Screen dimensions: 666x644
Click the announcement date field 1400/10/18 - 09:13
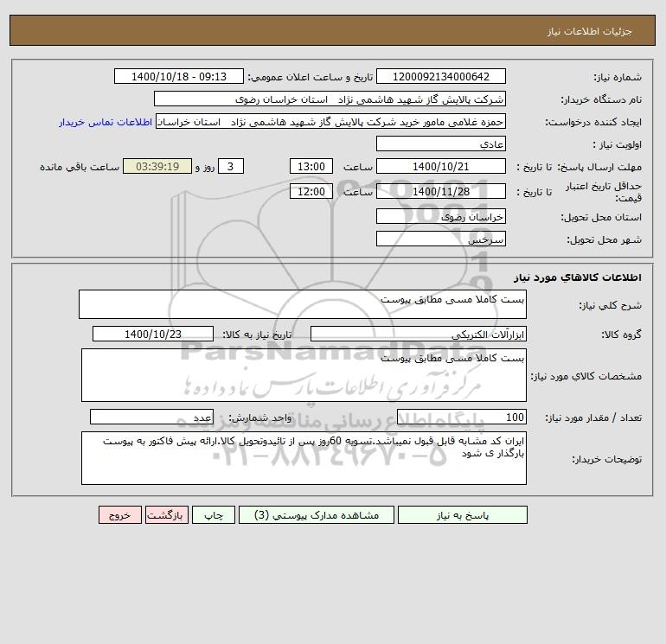179,77
